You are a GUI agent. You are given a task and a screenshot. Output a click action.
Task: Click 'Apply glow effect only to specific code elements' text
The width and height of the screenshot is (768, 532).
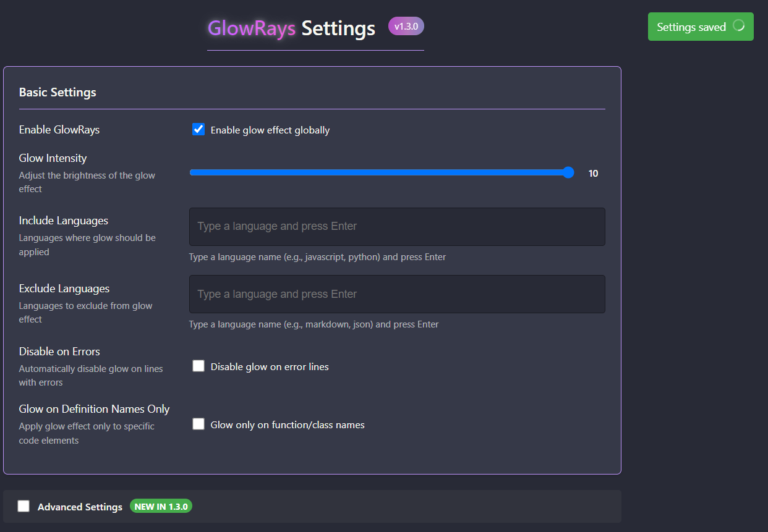pos(87,433)
